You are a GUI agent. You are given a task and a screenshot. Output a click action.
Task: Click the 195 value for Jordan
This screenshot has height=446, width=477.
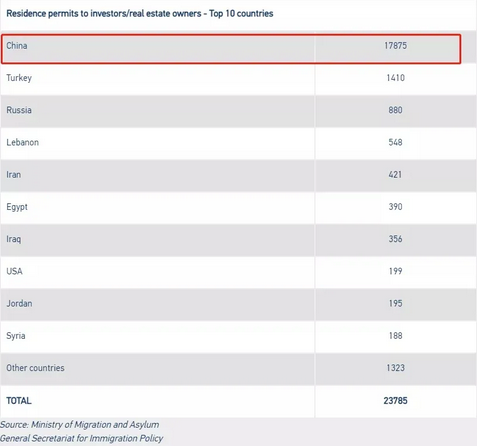coord(395,303)
